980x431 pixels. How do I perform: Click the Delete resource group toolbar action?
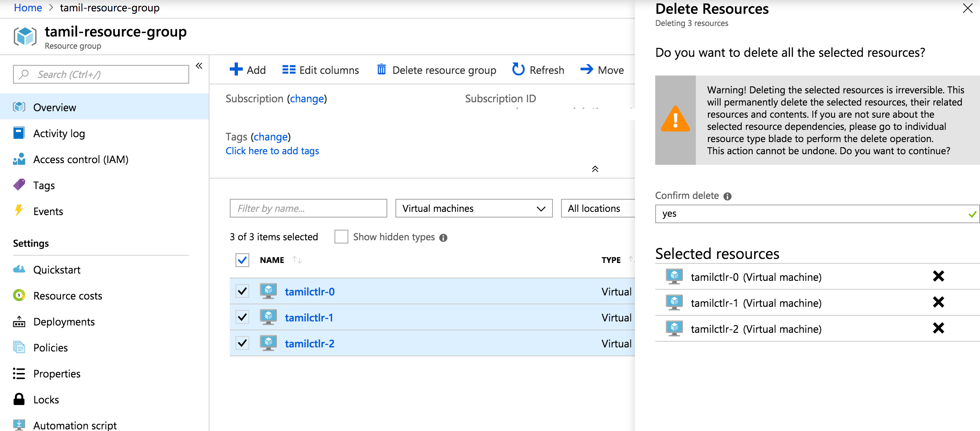point(436,70)
